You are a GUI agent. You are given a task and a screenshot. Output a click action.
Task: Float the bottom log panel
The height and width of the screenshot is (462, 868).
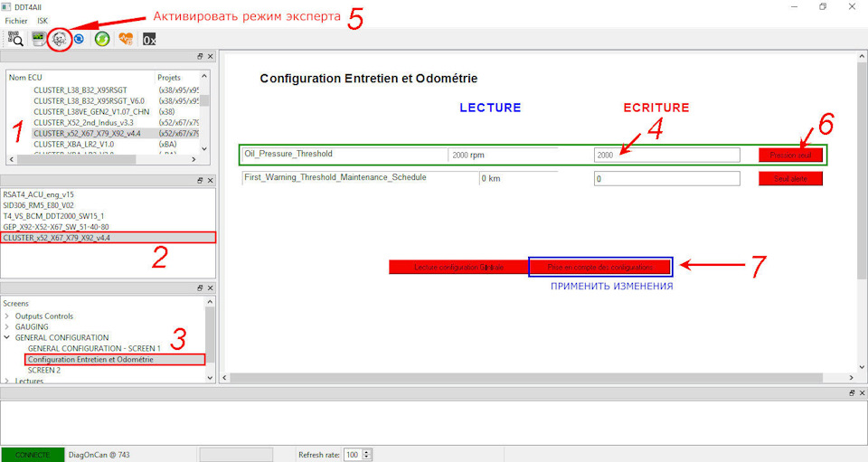pos(852,393)
